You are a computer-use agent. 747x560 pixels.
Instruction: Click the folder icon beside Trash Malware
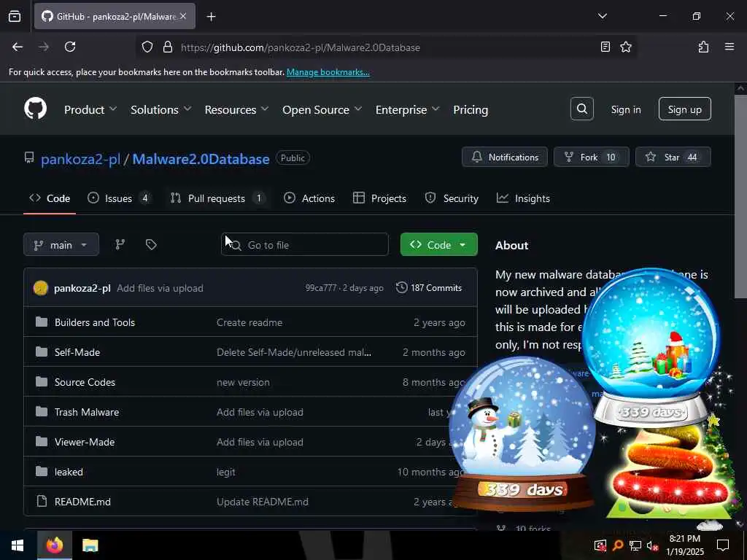tap(42, 411)
